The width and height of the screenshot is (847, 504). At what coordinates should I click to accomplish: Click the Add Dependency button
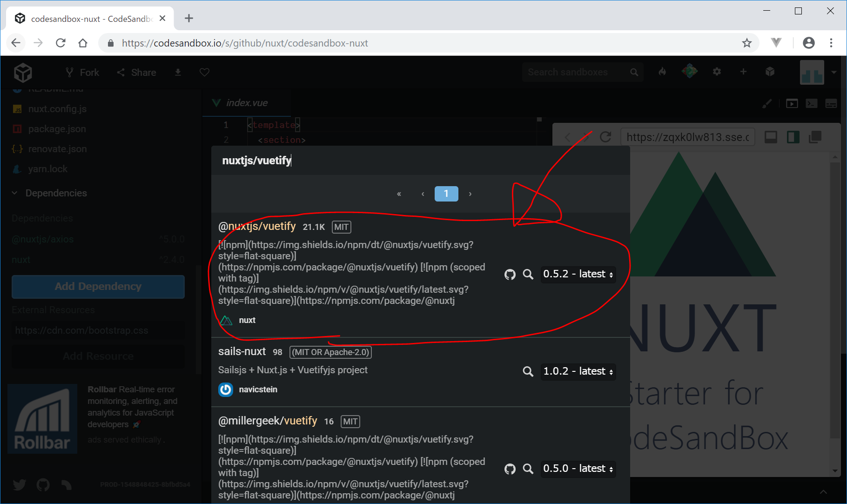[x=98, y=287]
